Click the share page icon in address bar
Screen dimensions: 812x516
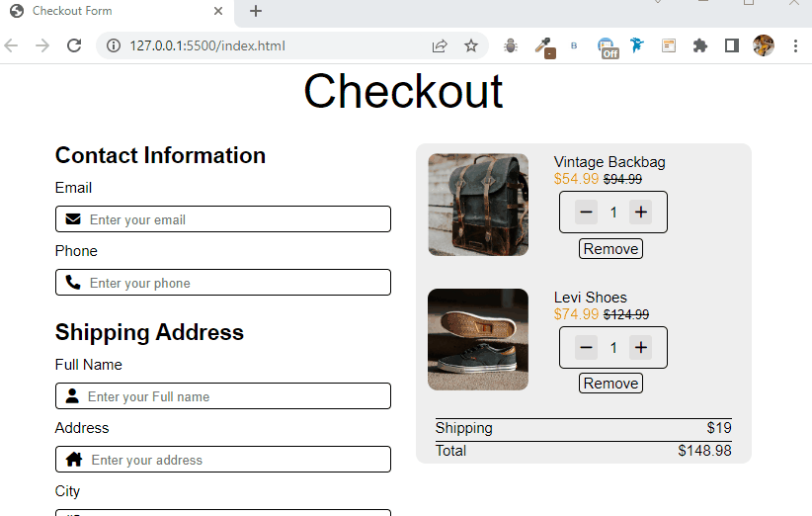click(x=440, y=45)
